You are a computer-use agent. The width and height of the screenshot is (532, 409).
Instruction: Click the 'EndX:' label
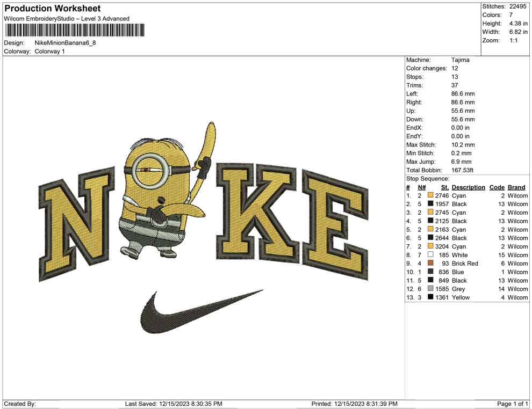coord(414,128)
